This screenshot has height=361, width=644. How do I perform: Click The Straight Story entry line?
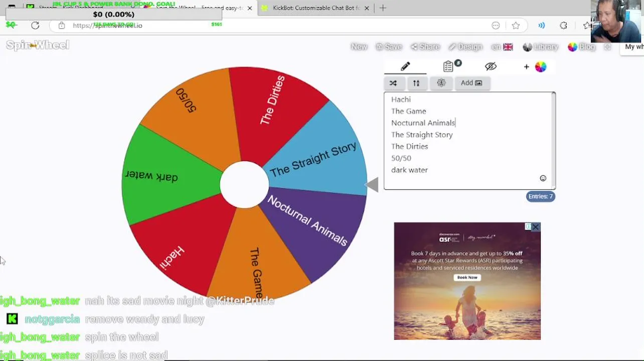click(422, 135)
